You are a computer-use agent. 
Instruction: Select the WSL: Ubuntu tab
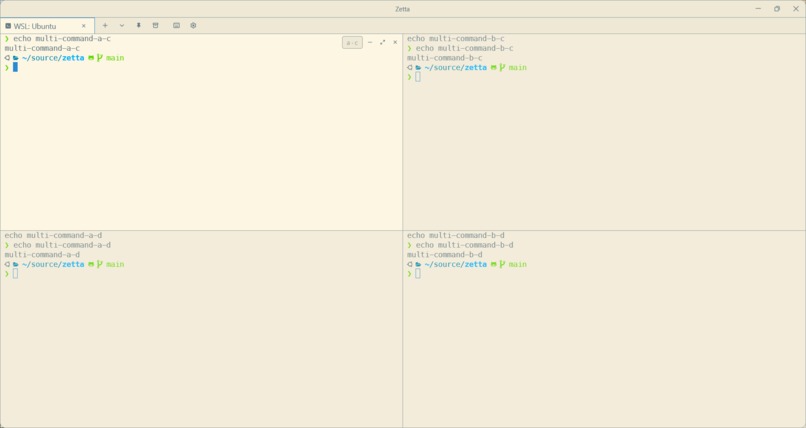click(47, 26)
